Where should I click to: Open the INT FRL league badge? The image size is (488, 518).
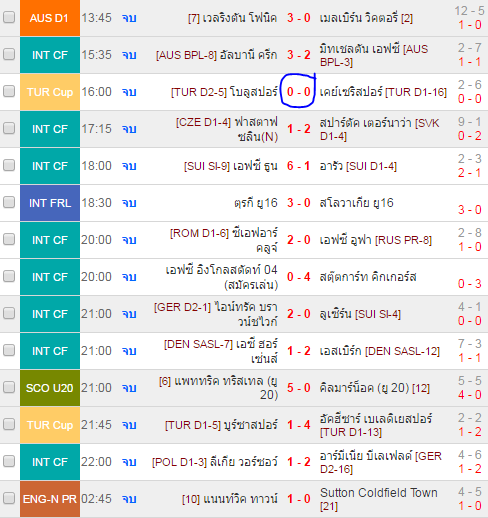point(50,203)
